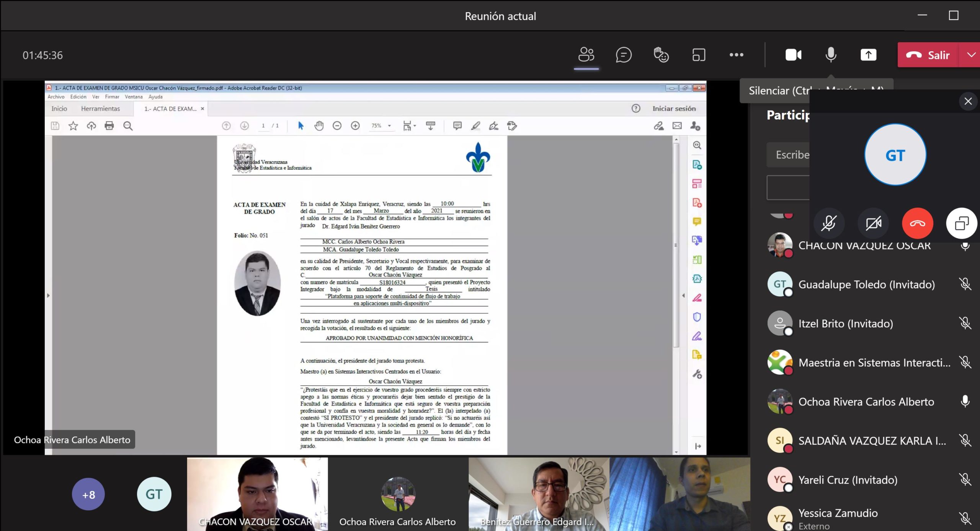
Task: Toggle the camera button in the GT call popup
Action: 873,223
